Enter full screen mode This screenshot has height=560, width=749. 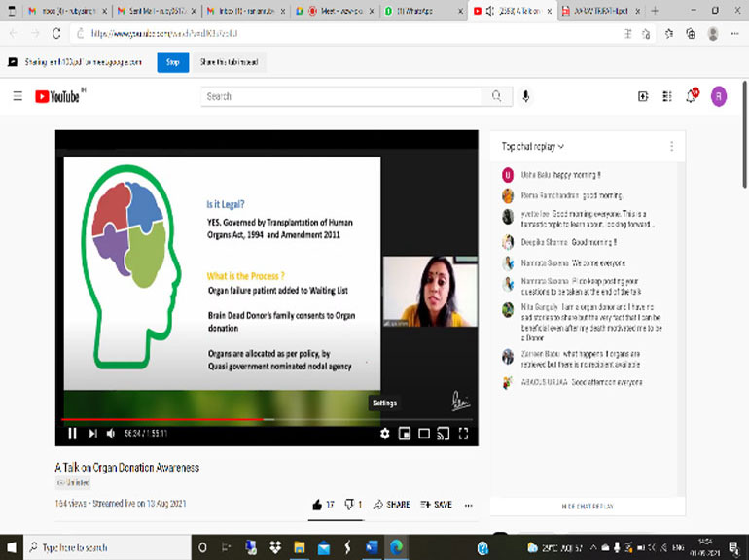coord(464,434)
